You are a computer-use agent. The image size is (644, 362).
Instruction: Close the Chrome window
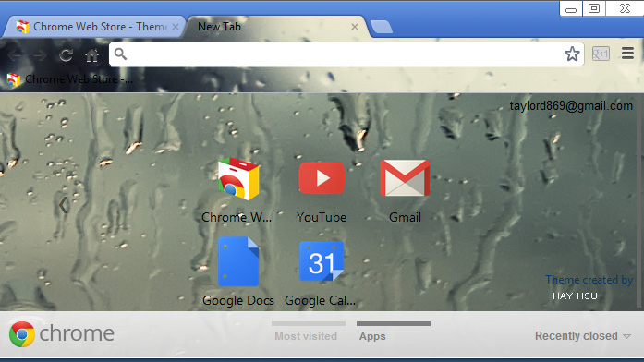pos(625,8)
